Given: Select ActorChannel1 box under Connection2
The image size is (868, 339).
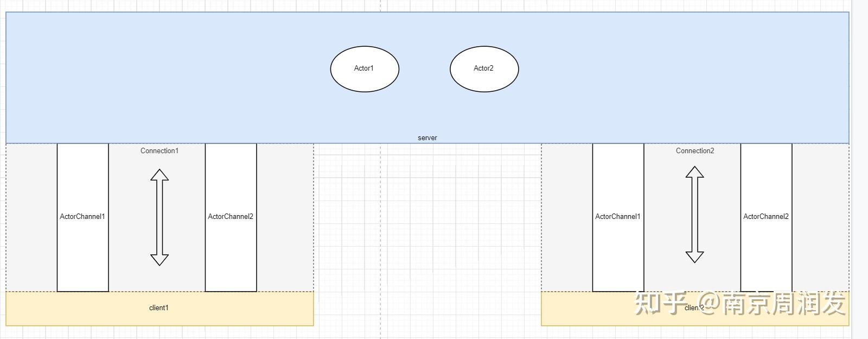Looking at the screenshot, I should [x=618, y=217].
